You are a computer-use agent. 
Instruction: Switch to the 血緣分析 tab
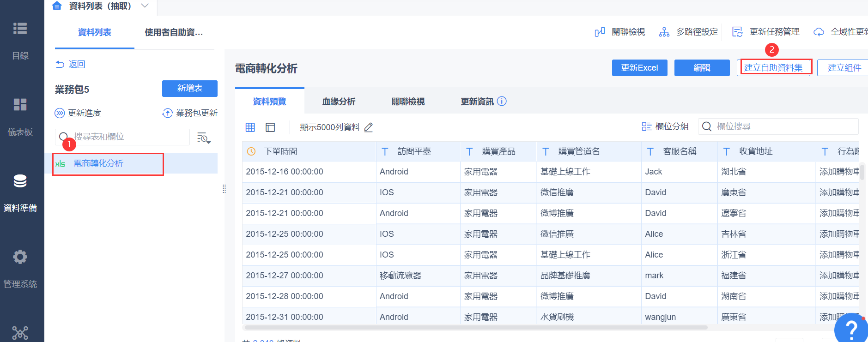point(339,102)
